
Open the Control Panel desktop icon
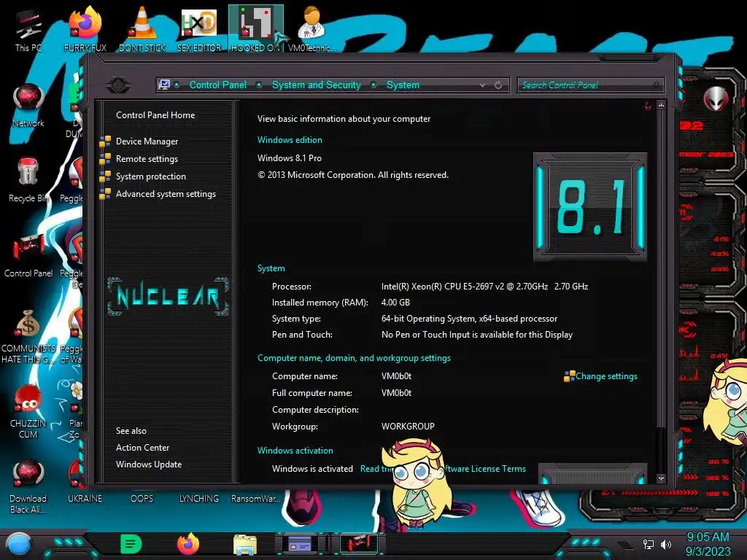pyautogui.click(x=28, y=256)
